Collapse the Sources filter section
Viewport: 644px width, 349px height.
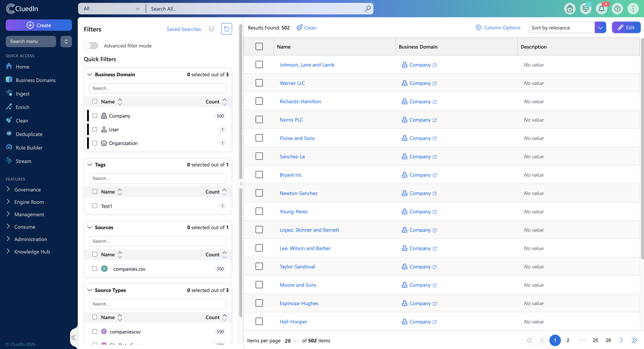click(90, 227)
